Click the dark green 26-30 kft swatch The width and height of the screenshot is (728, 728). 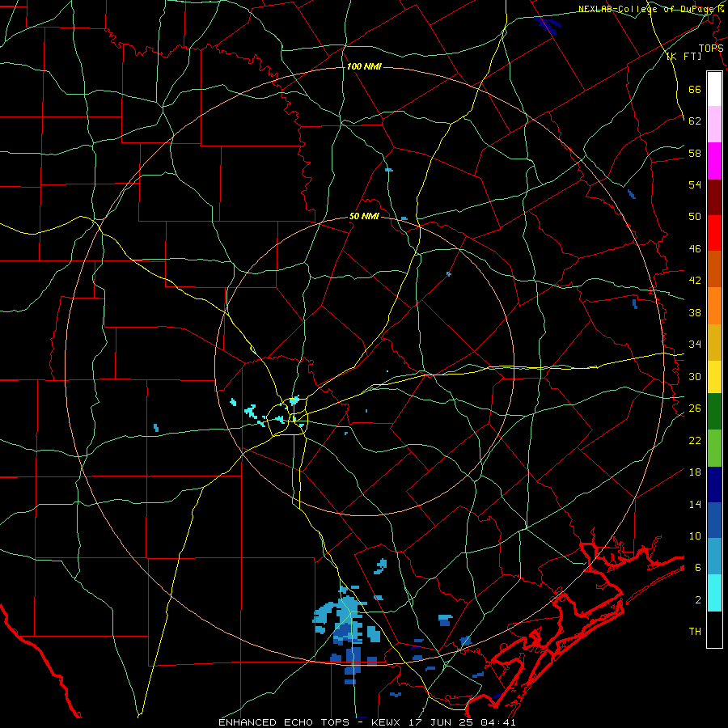point(714,412)
